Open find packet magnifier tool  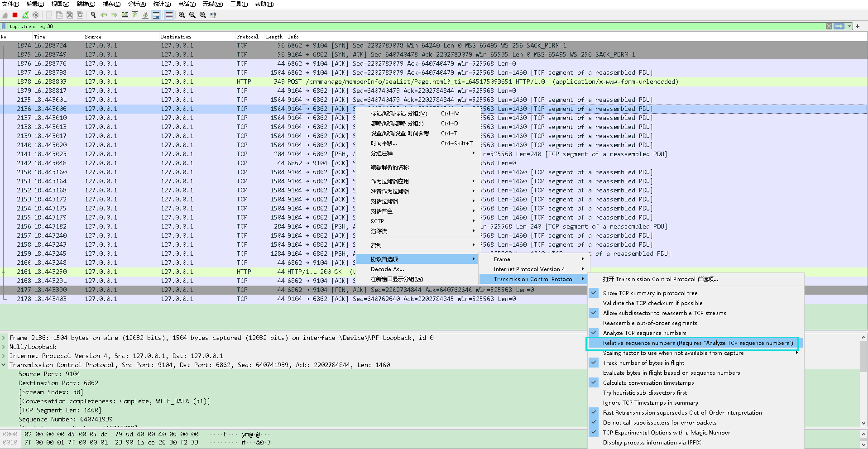coord(93,15)
